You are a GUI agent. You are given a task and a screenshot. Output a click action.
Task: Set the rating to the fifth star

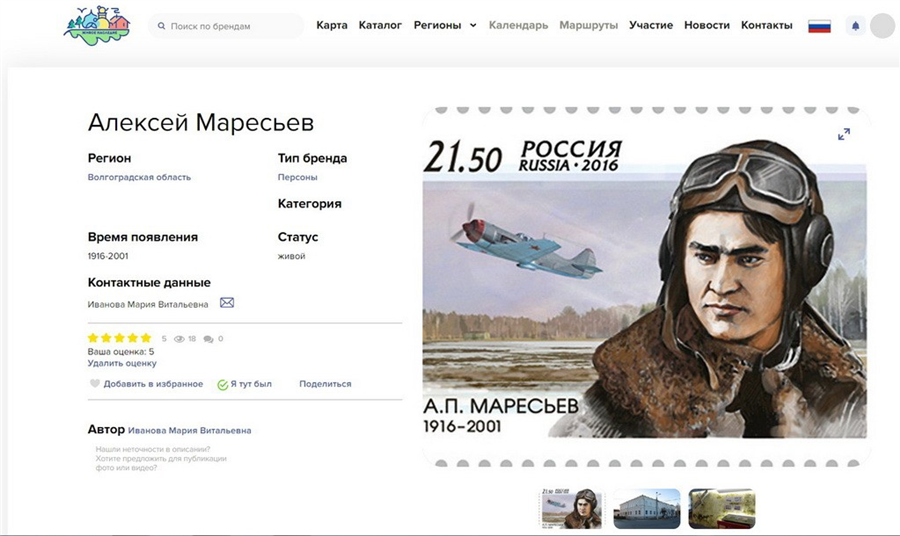point(146,338)
